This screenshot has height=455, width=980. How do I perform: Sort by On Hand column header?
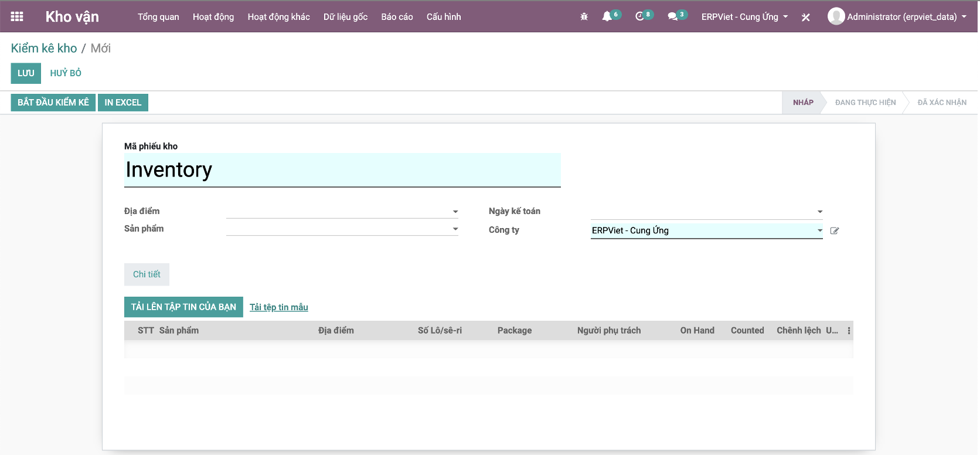point(697,331)
